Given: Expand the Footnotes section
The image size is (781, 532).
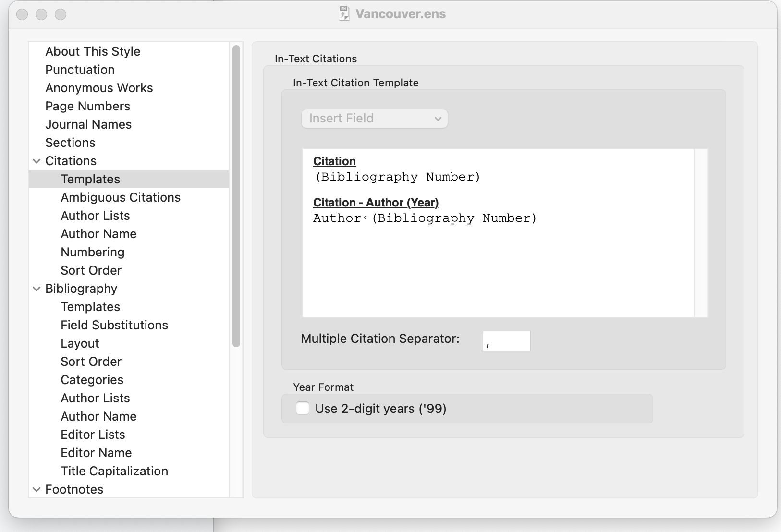Looking at the screenshot, I should tap(37, 489).
